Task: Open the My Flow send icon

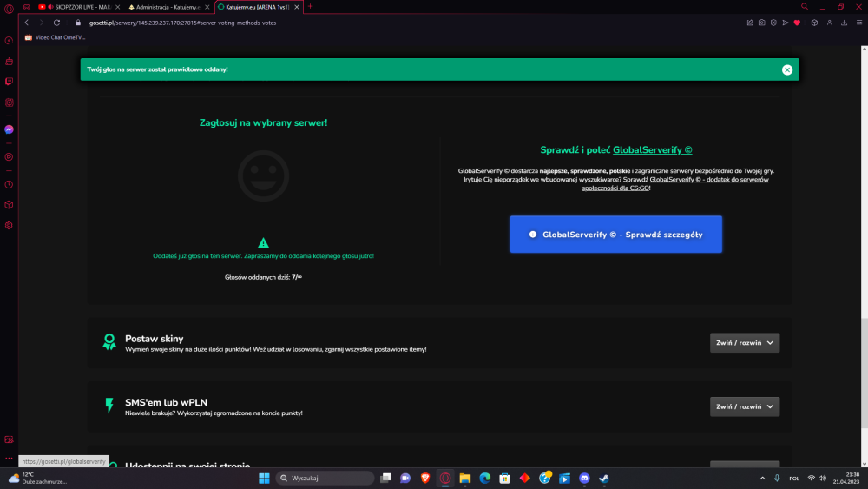Action: point(785,23)
